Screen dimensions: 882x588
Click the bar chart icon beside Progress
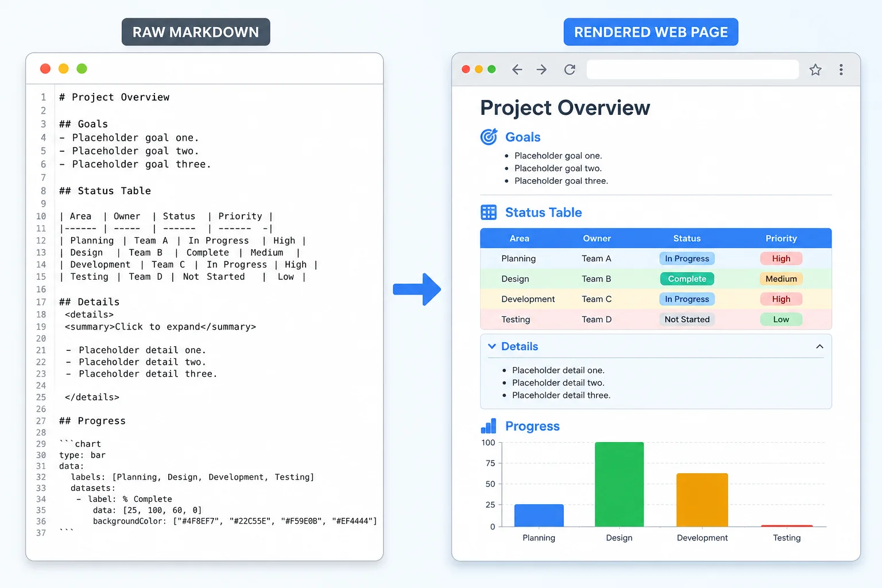pyautogui.click(x=489, y=426)
